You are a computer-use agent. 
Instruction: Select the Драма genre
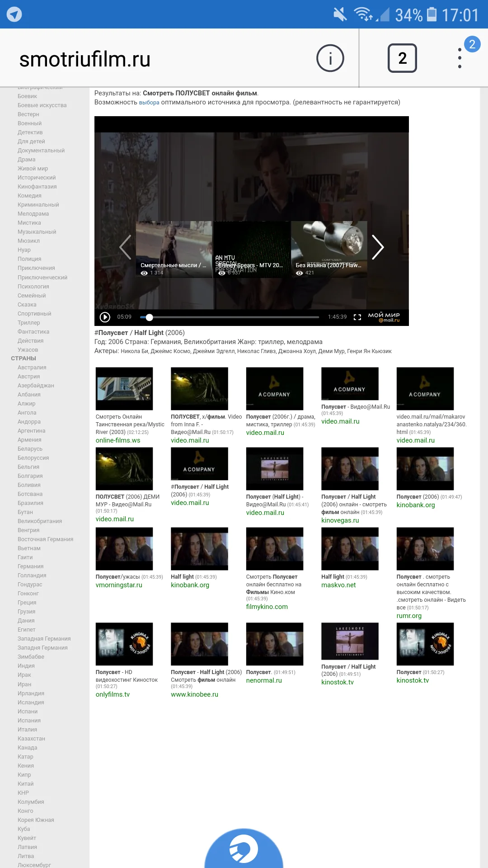(27, 160)
